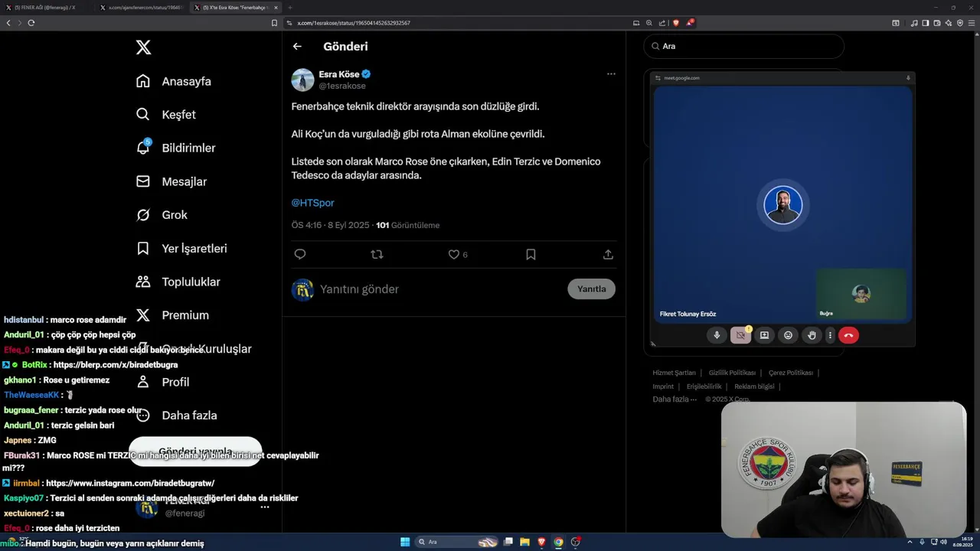Click Buğra's self-view tile in Meet

861,294
